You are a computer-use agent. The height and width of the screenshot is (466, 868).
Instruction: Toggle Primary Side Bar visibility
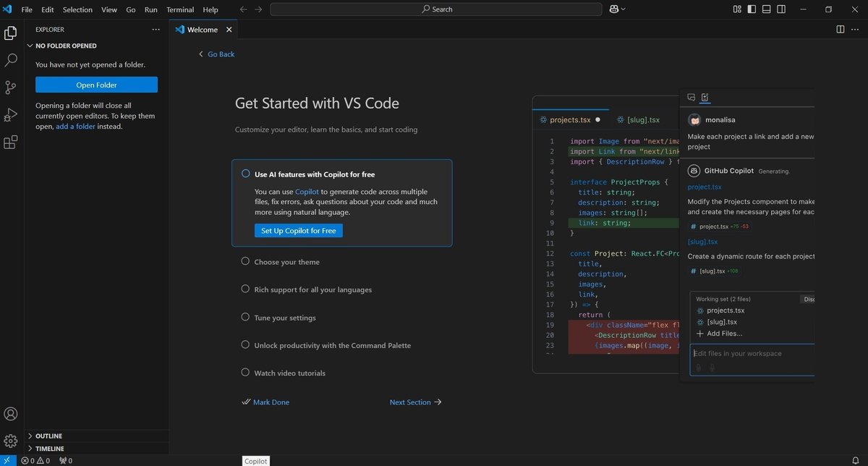(x=752, y=9)
